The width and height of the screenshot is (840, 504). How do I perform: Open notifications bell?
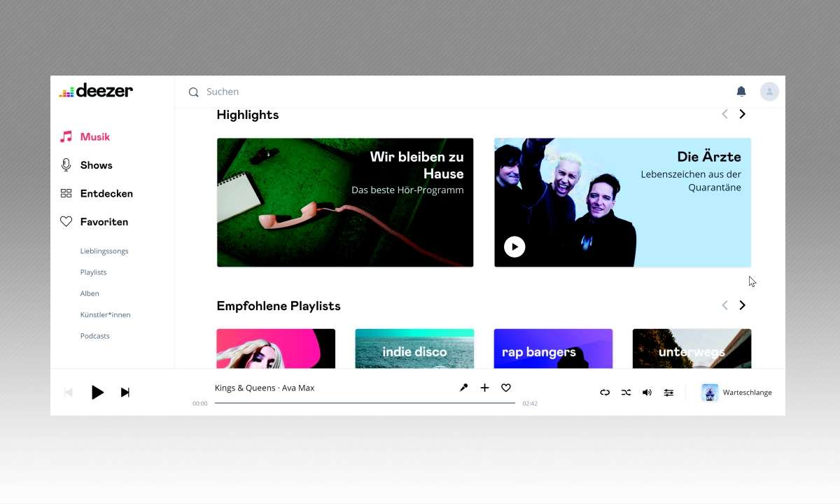(741, 92)
